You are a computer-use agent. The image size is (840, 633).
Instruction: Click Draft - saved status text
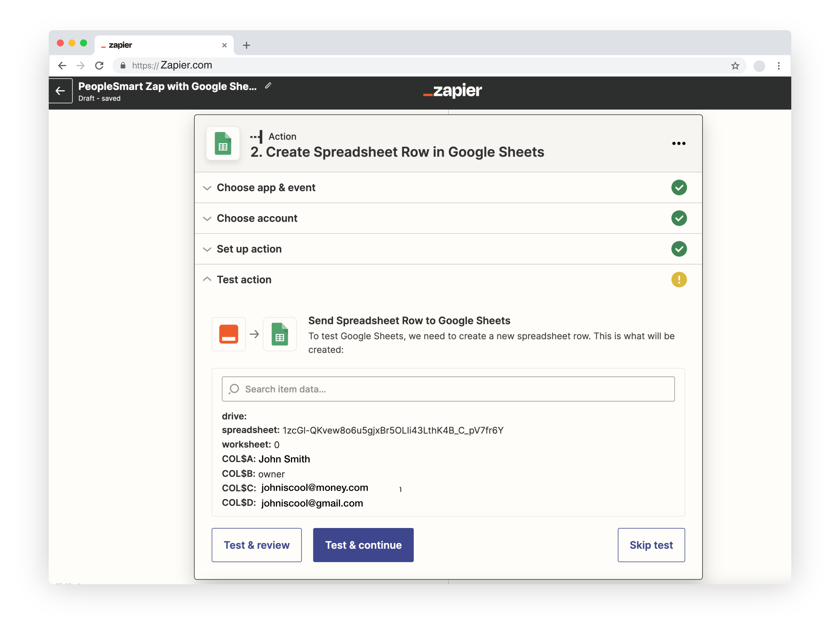point(99,98)
